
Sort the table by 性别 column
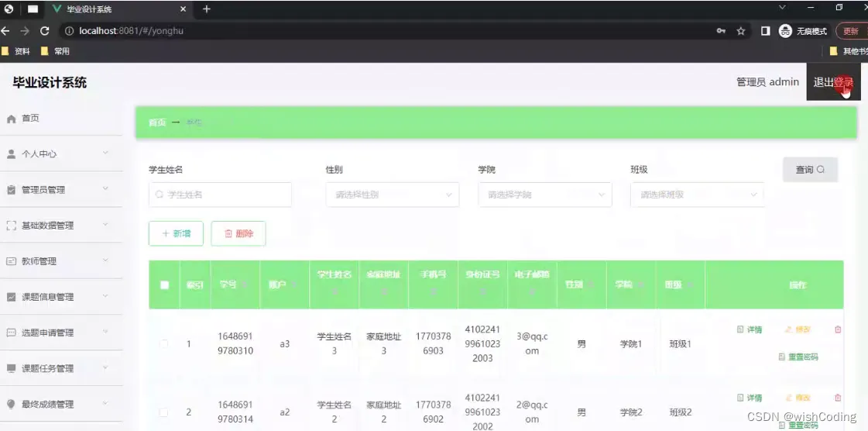coord(592,284)
